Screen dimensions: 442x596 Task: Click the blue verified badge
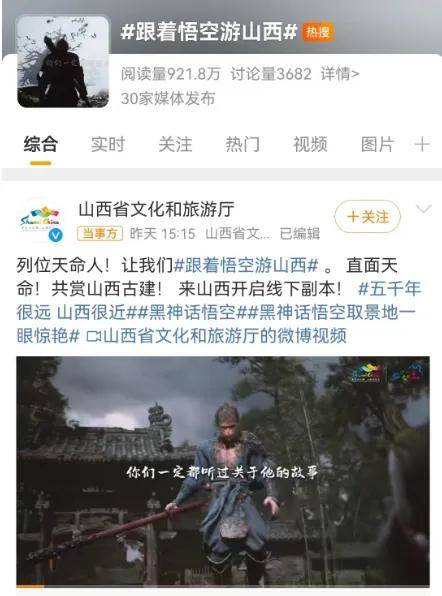[55, 236]
